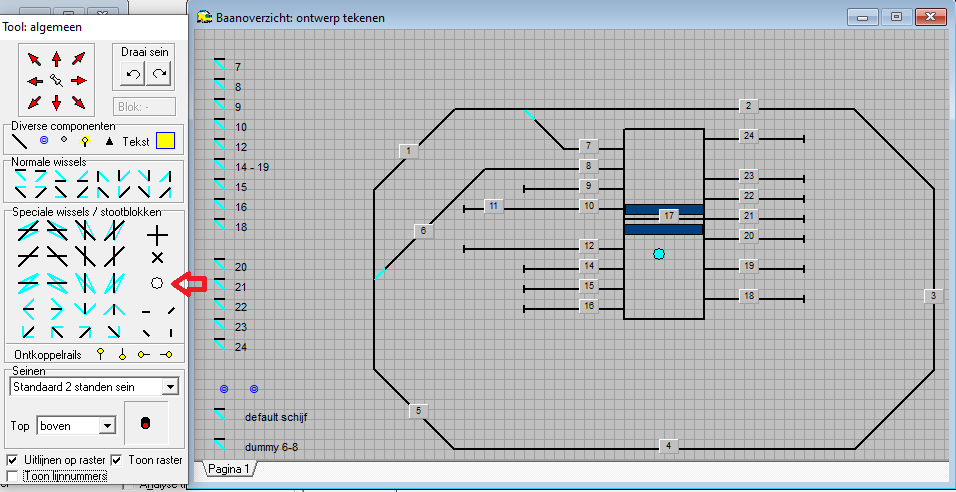Pick the yellow Tekst color swatch
The image size is (956, 492).
coord(166,141)
